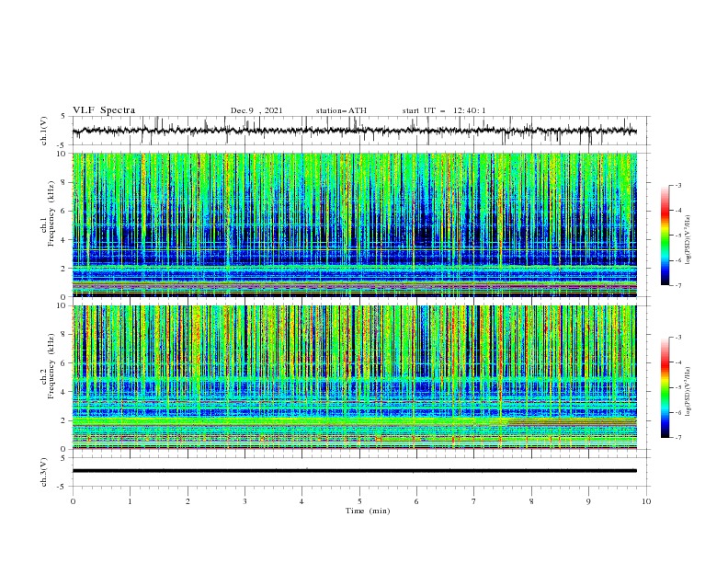728x563 pixels.
Task: Click the "ch.3(V)" vertical axis label
Action: [44, 472]
